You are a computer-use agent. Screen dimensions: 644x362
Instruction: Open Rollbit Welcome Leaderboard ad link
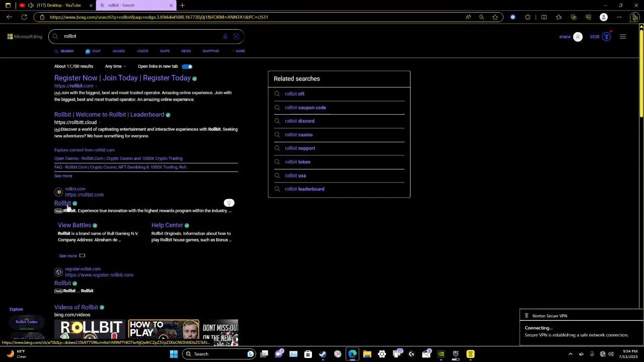pyautogui.click(x=109, y=115)
